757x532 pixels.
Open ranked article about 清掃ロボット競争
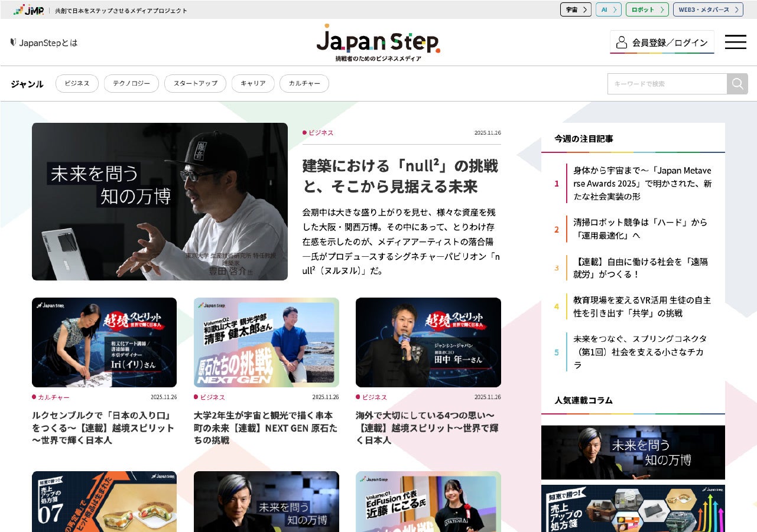(640, 229)
